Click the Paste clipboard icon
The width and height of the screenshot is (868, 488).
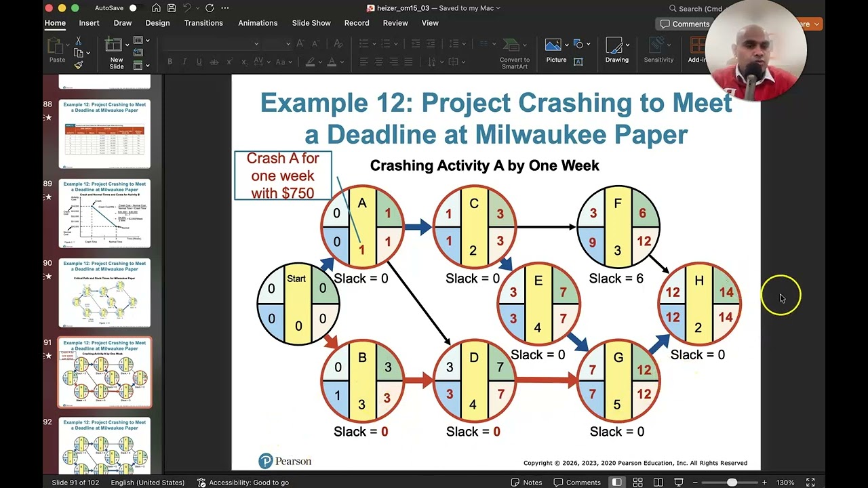click(x=57, y=46)
